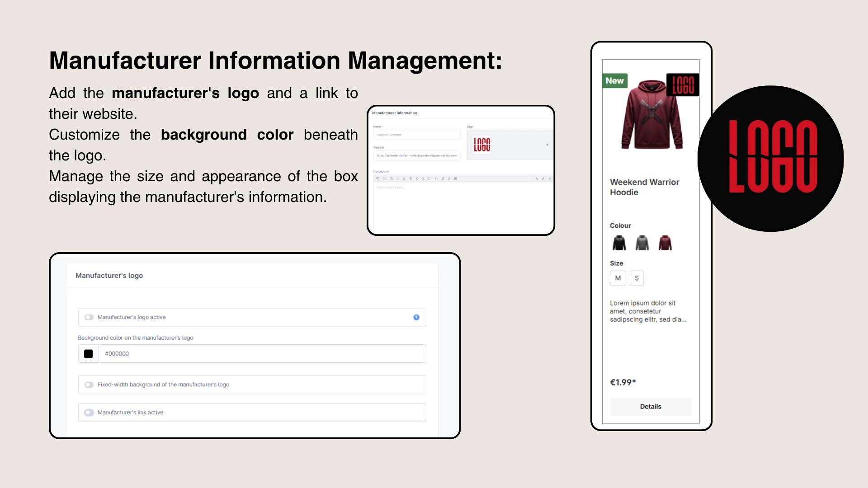
Task: Click the text color icon in the editor toolbar
Action: coord(385,178)
